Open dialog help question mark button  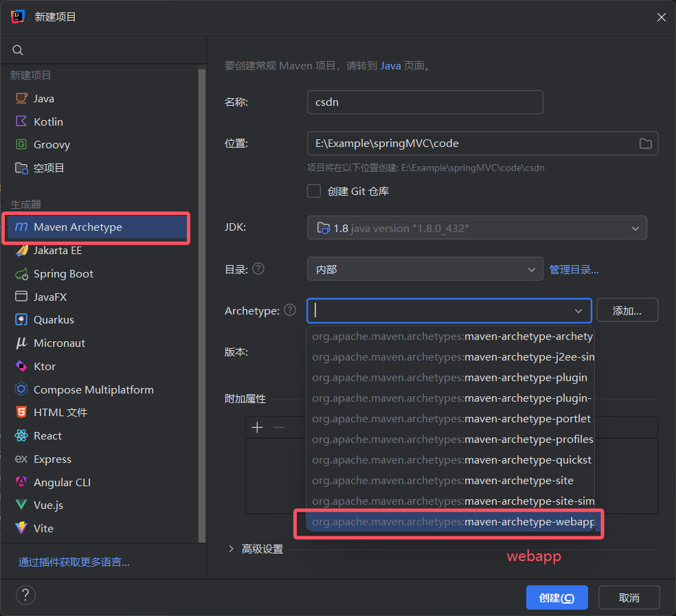point(25,595)
